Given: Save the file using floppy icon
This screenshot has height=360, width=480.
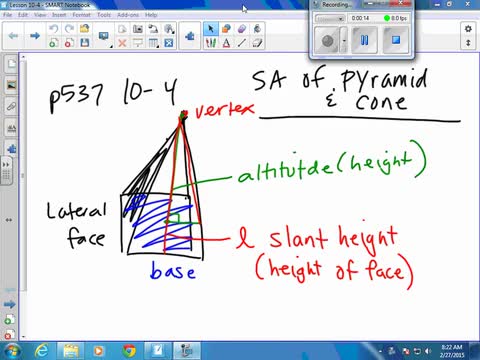Looking at the screenshot, I should pyautogui.click(x=85, y=43).
